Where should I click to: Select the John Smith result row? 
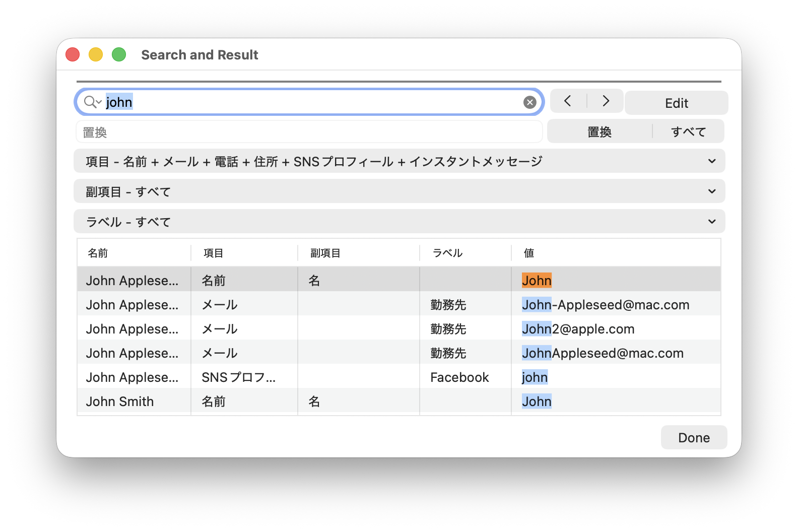399,402
